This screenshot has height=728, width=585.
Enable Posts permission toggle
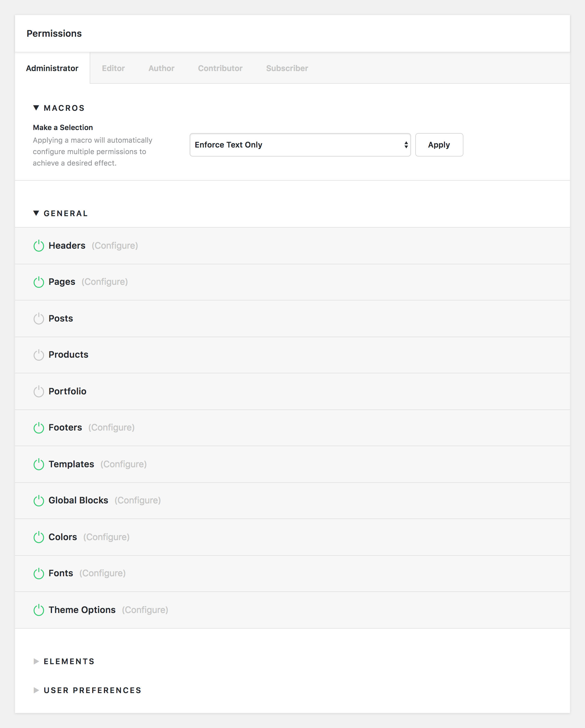39,318
